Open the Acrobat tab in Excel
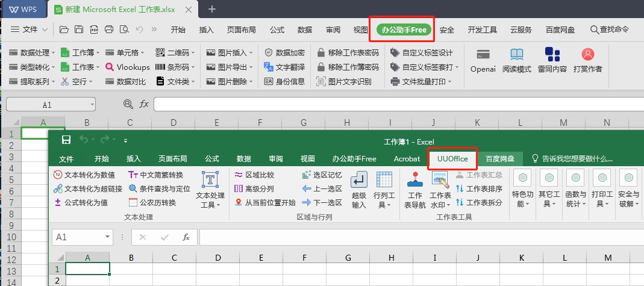644x286 pixels. 407,159
